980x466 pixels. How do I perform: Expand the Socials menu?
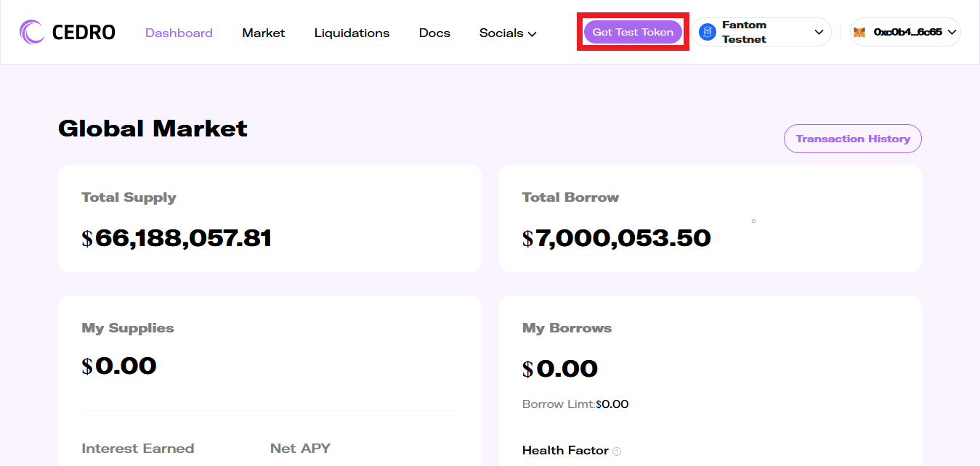pos(508,33)
